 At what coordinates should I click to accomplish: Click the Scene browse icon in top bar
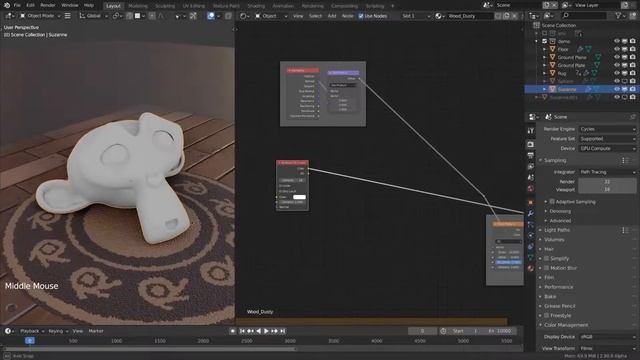[x=488, y=5]
